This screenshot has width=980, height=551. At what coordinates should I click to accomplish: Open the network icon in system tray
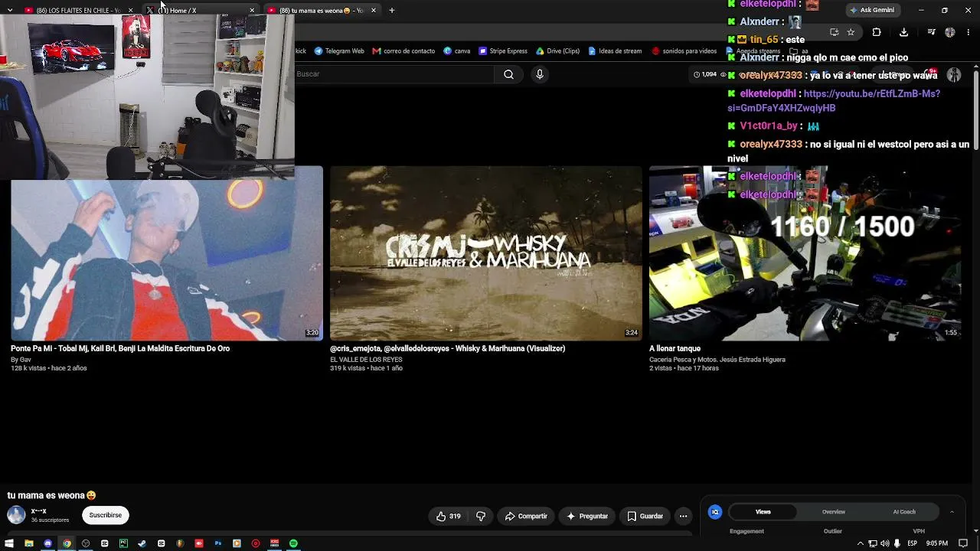[873, 543]
